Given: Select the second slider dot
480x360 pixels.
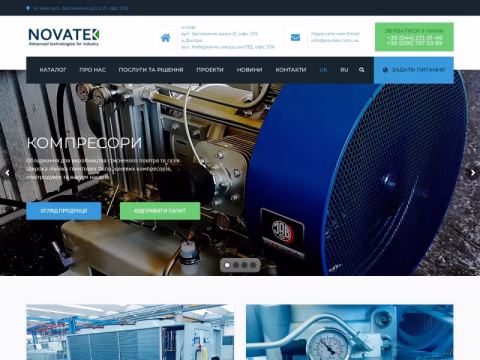Looking at the screenshot, I should click(x=236, y=265).
